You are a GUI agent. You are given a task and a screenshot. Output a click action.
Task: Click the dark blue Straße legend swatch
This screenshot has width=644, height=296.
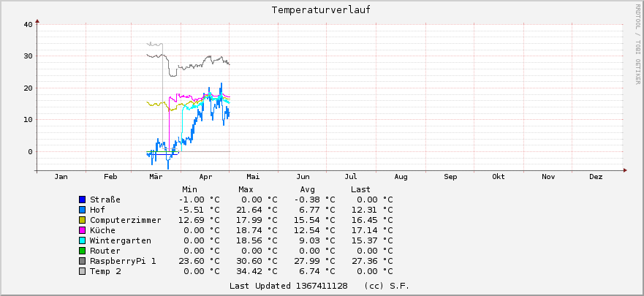tap(83, 200)
